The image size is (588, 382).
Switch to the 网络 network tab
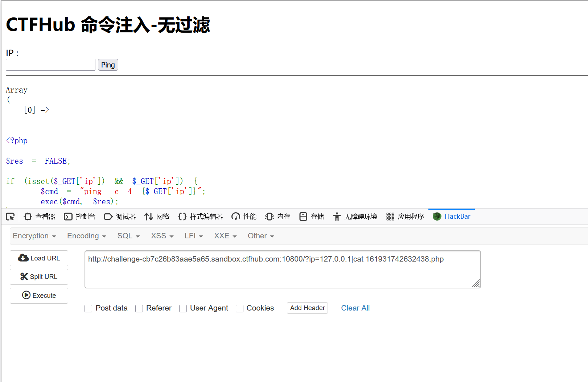[x=157, y=217]
